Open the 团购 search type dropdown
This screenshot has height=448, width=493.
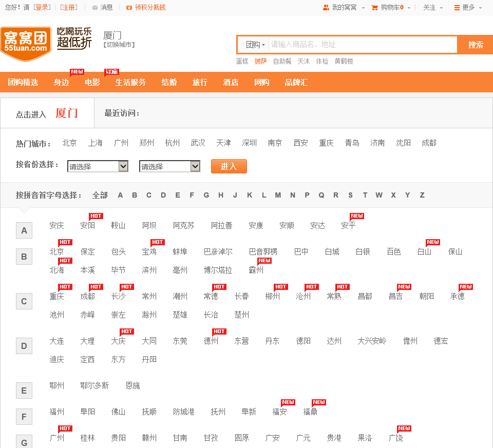(x=255, y=45)
